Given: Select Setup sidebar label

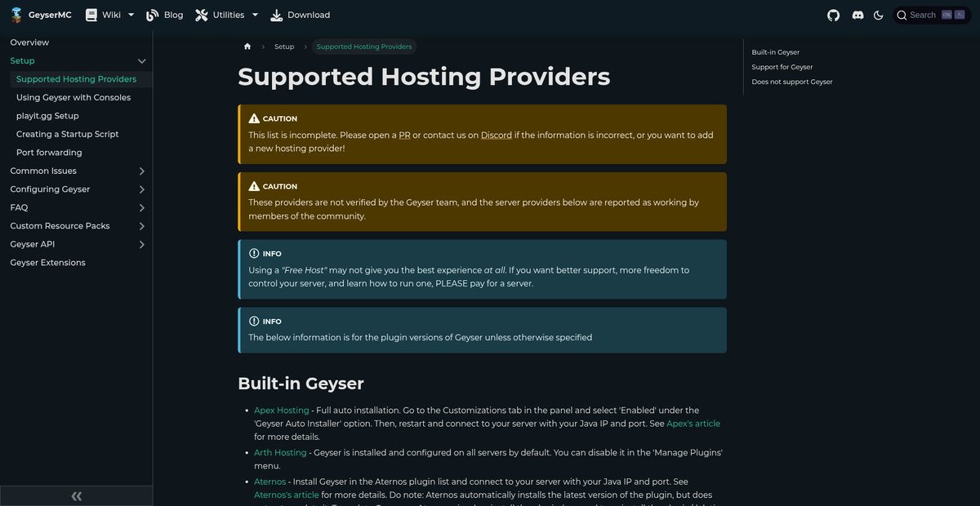Looking at the screenshot, I should [x=22, y=60].
